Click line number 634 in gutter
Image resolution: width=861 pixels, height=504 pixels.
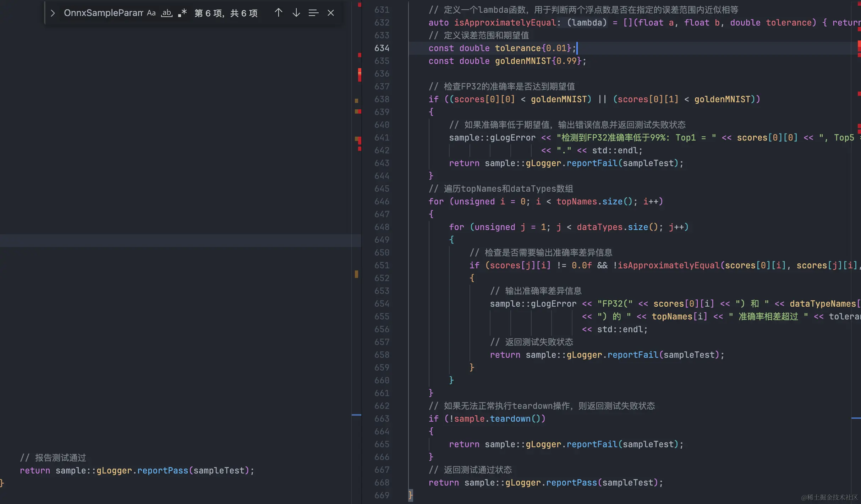point(382,48)
